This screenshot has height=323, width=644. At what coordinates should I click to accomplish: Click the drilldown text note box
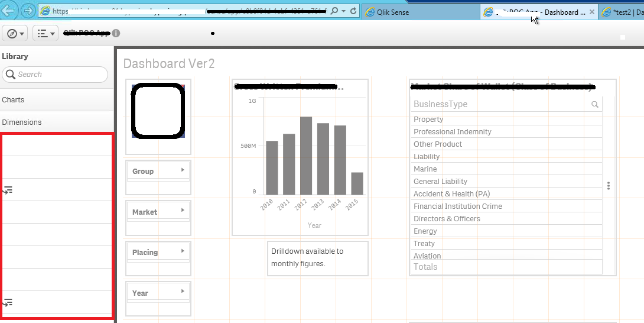317,258
